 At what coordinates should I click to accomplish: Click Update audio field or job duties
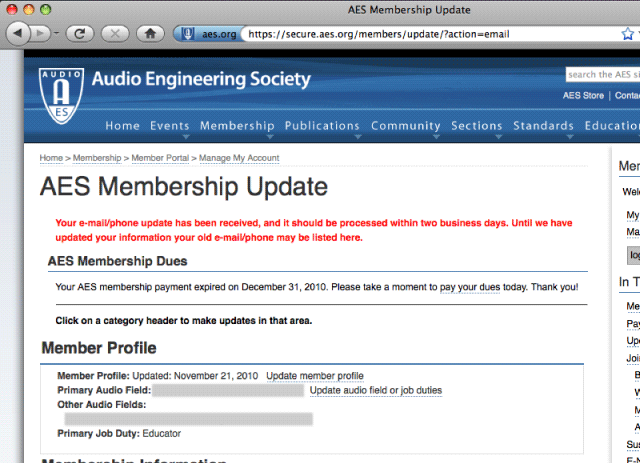pos(376,390)
